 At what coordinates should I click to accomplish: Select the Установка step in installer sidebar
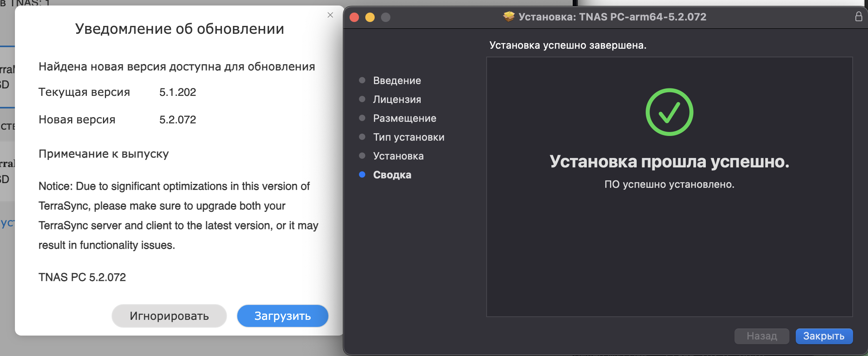click(x=398, y=156)
